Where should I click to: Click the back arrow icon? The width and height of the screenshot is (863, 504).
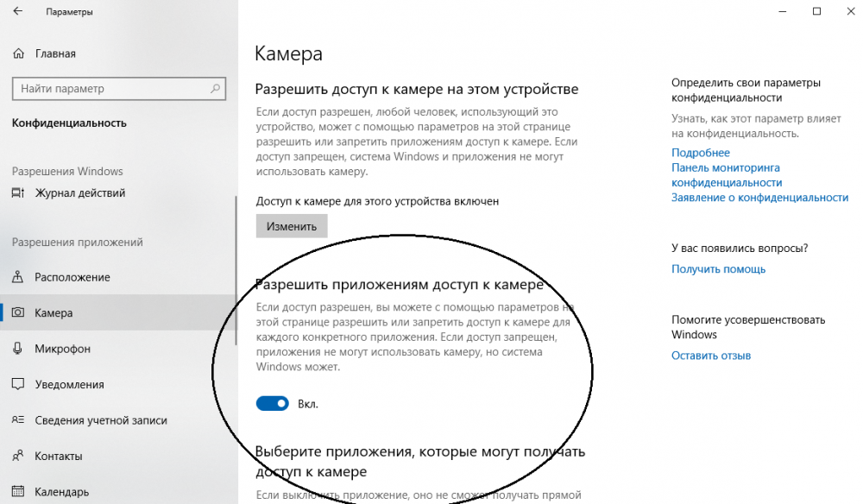(17, 11)
